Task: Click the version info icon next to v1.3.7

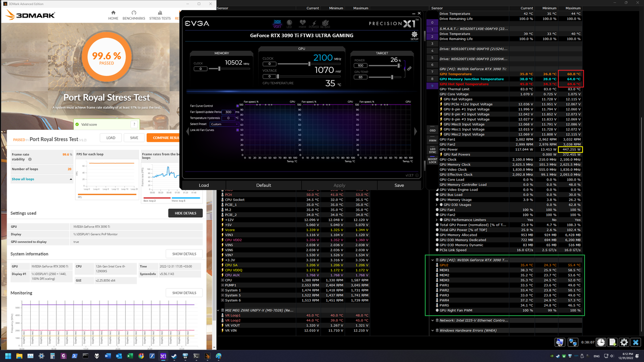Action: click(x=417, y=175)
